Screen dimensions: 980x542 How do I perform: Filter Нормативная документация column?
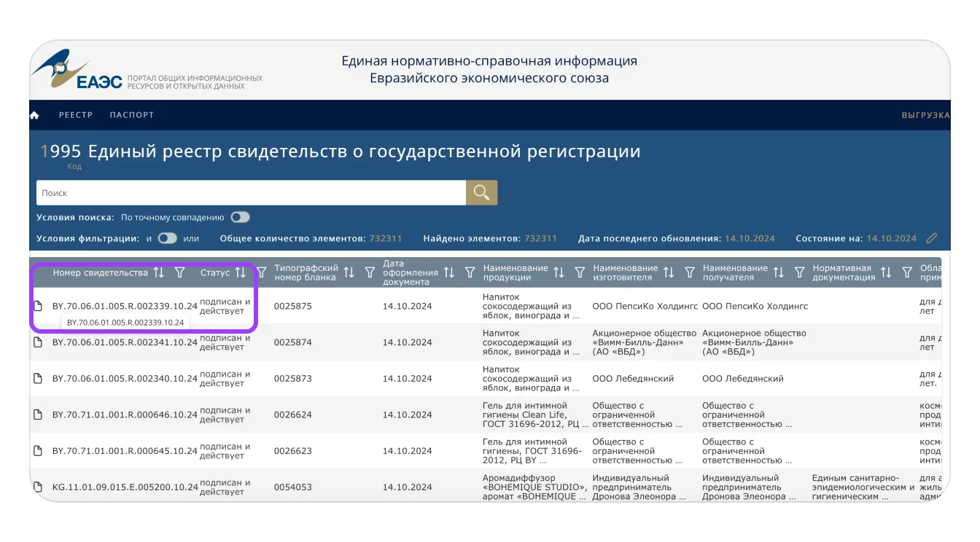(x=907, y=272)
